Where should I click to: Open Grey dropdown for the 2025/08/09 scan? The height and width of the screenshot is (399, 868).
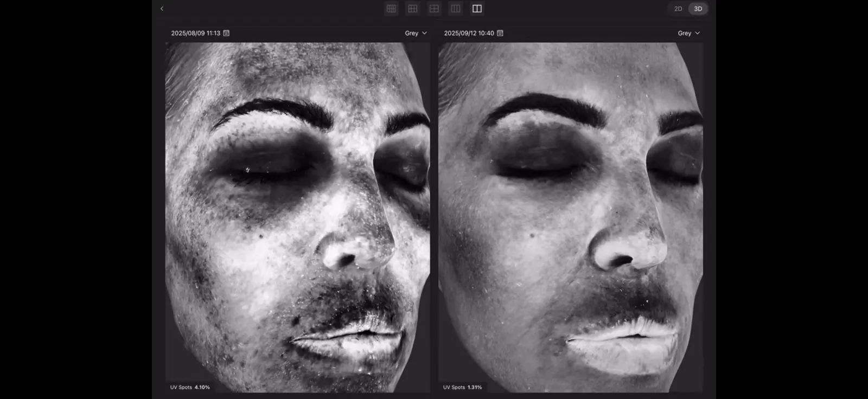(416, 33)
